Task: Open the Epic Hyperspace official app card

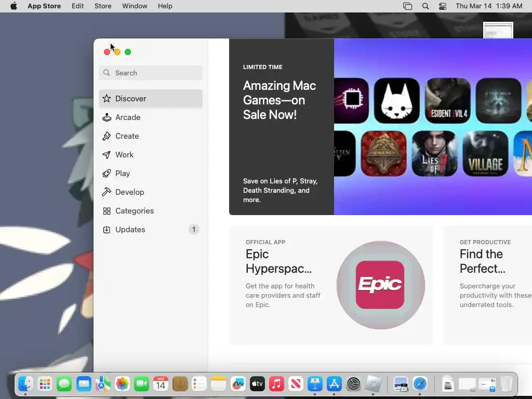Action: 331,285
